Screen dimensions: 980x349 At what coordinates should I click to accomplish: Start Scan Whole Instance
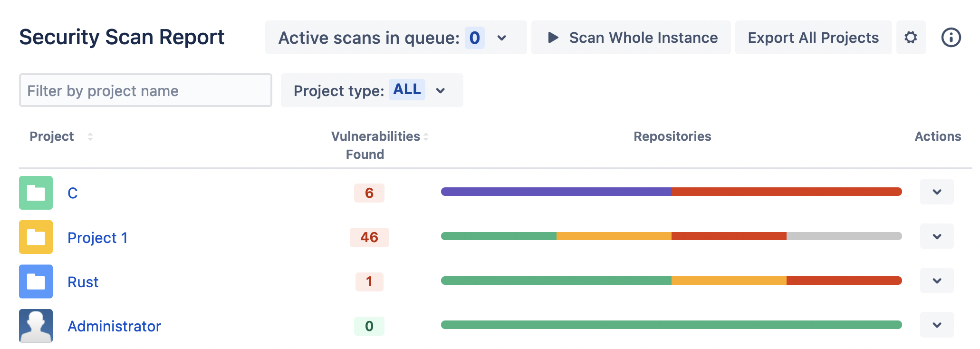tap(631, 38)
